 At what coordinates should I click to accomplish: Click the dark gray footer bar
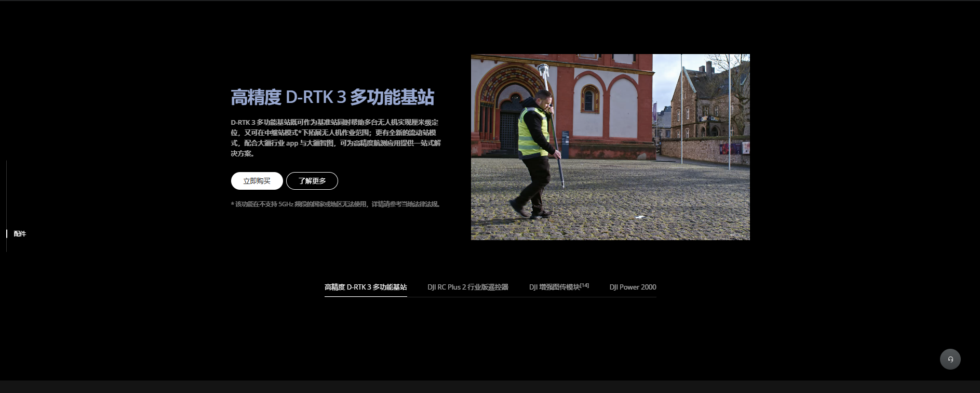point(490,387)
